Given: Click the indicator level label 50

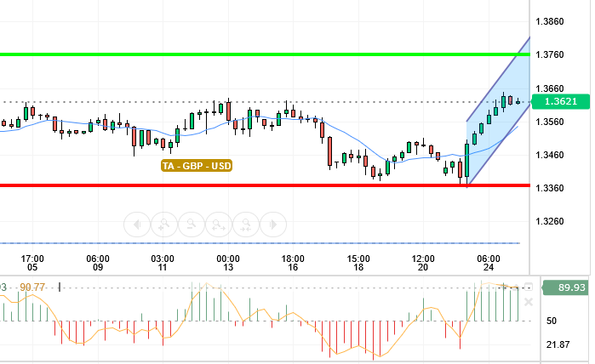Looking at the screenshot, I should (552, 321).
